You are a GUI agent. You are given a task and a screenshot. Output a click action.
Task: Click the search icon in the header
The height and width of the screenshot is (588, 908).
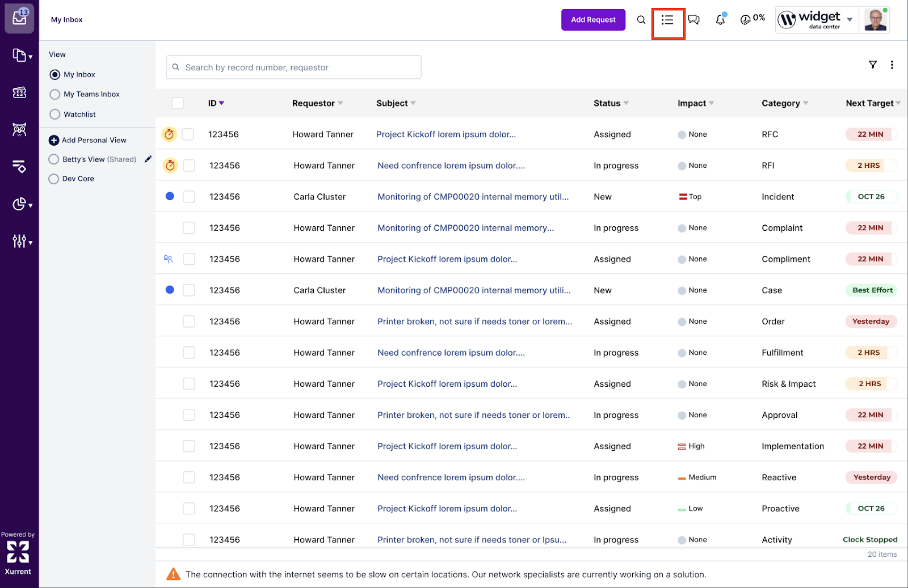pos(641,19)
